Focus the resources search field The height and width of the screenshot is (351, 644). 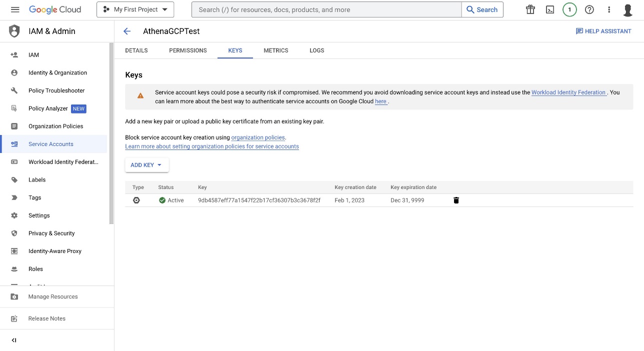[x=326, y=9]
